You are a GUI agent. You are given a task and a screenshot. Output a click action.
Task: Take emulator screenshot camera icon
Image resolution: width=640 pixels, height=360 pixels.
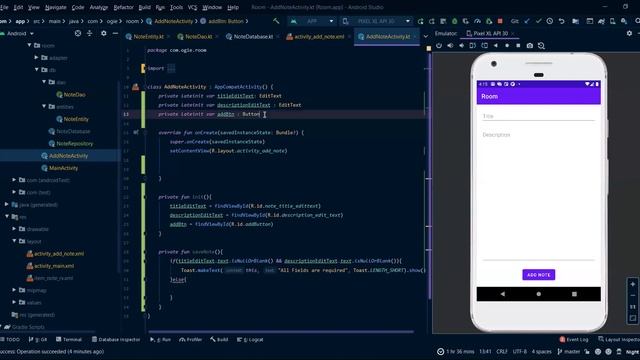(529, 46)
